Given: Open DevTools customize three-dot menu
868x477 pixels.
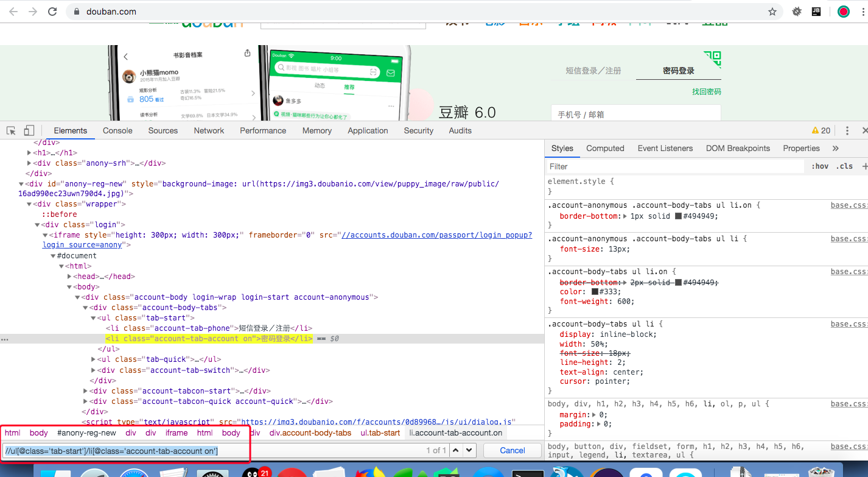Looking at the screenshot, I should point(847,130).
